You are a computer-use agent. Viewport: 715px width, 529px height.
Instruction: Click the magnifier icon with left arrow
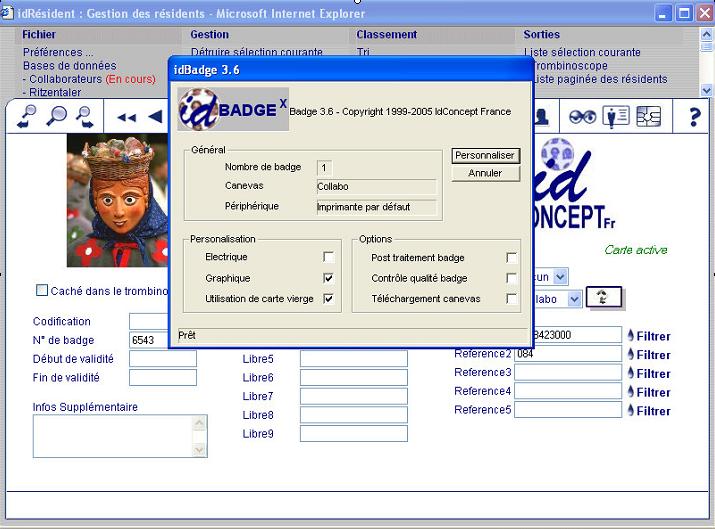coord(27,116)
